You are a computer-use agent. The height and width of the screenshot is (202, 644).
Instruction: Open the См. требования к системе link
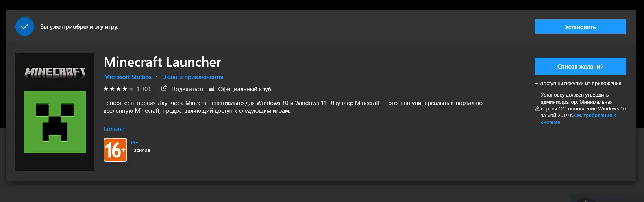click(x=578, y=119)
